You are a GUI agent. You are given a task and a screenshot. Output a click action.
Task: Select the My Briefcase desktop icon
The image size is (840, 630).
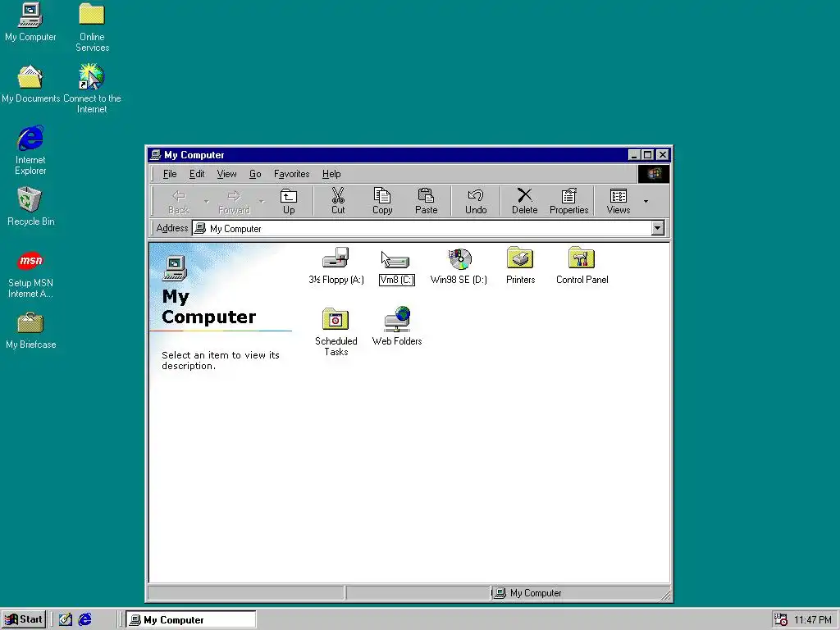click(x=30, y=330)
